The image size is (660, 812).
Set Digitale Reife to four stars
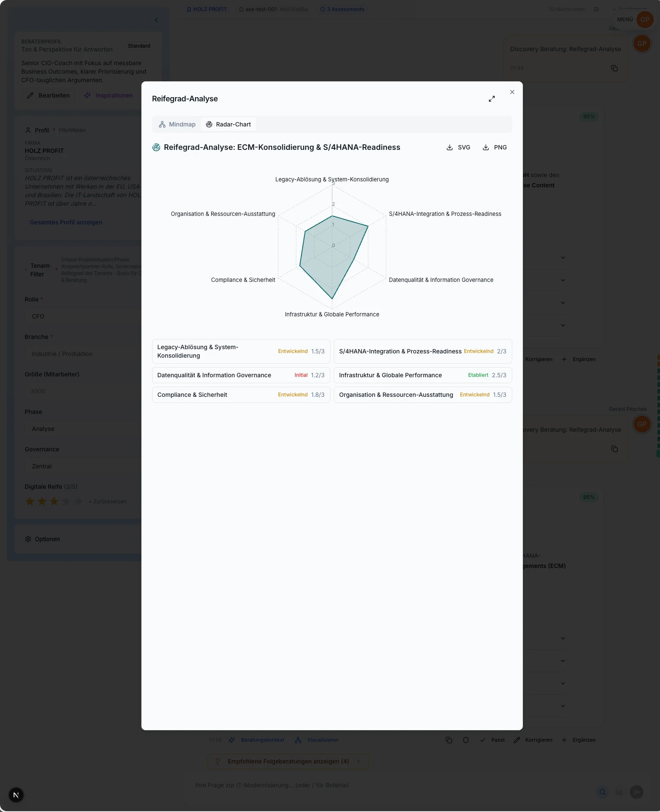[x=66, y=501]
